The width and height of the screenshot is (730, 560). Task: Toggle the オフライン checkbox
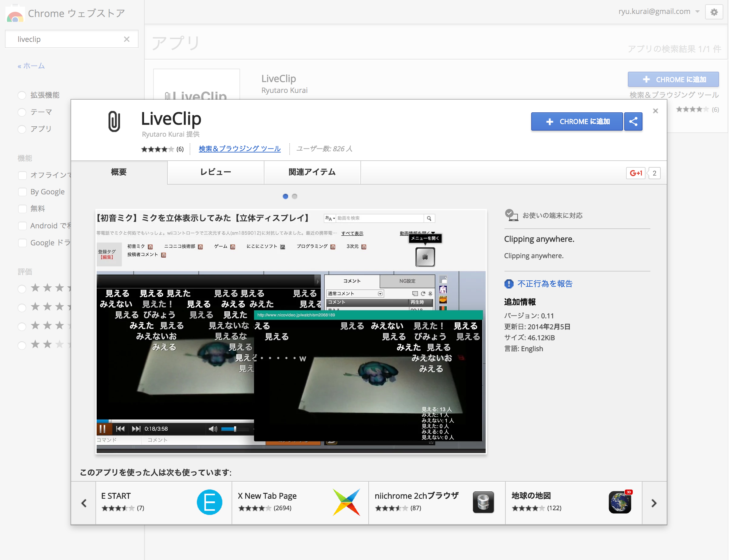pyautogui.click(x=22, y=176)
